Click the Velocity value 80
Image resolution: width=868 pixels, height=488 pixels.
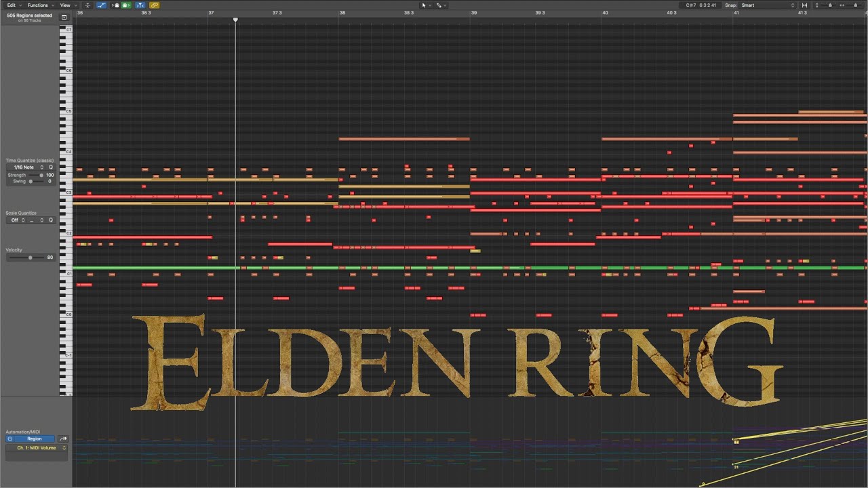pyautogui.click(x=50, y=258)
